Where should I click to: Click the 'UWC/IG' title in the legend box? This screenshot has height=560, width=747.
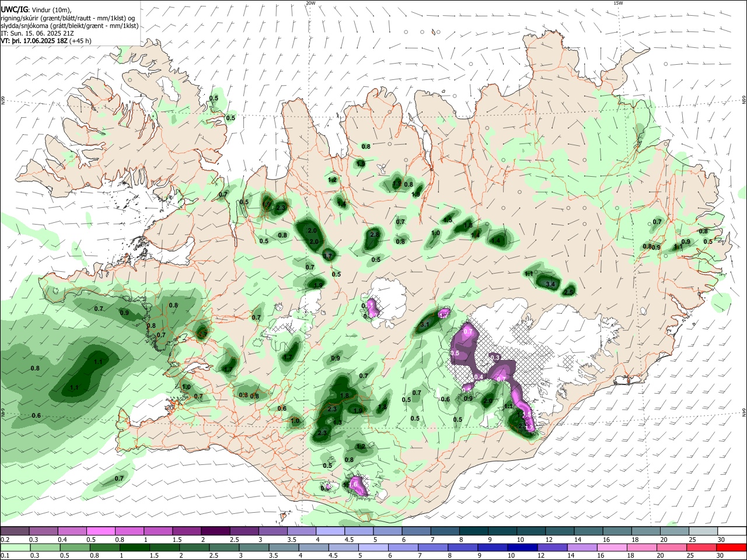(x=13, y=9)
